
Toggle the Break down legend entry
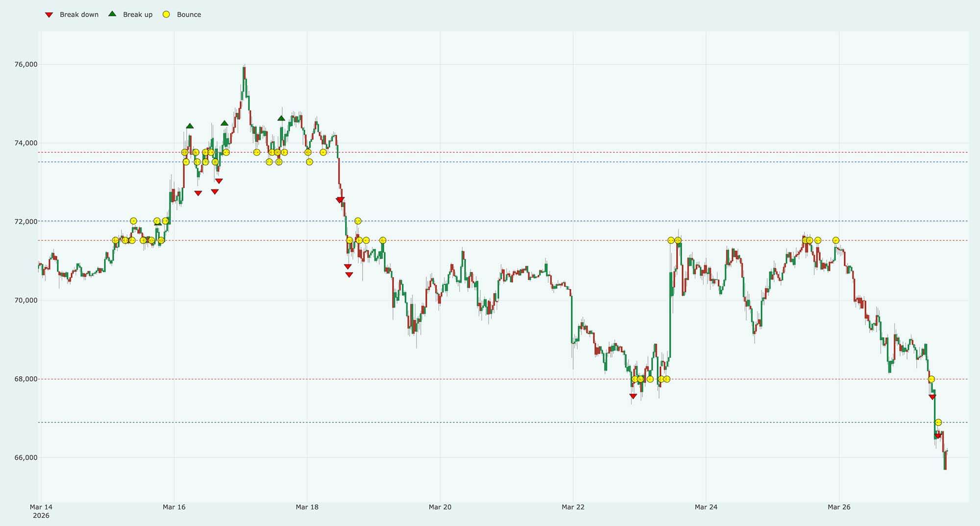[x=78, y=15]
